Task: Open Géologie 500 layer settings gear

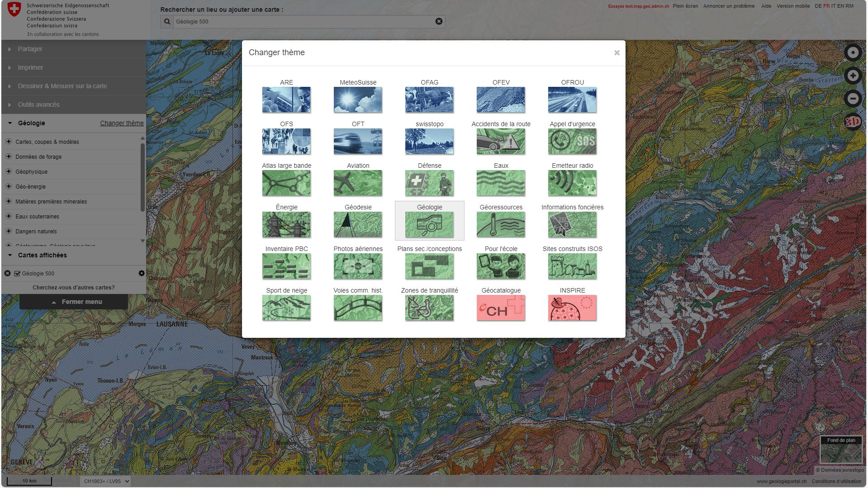Action: 142,273
